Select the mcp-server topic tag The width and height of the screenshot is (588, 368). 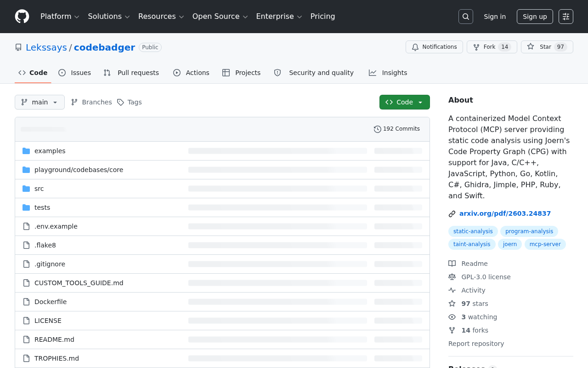tap(545, 244)
